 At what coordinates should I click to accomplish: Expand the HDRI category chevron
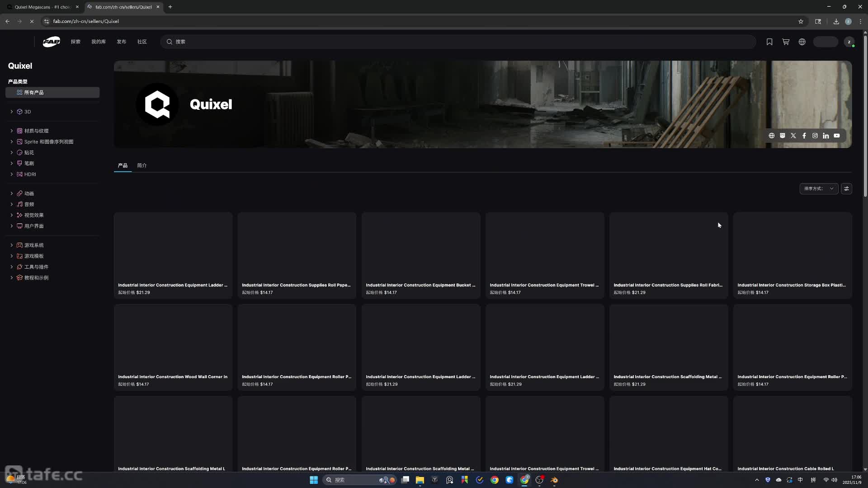12,174
